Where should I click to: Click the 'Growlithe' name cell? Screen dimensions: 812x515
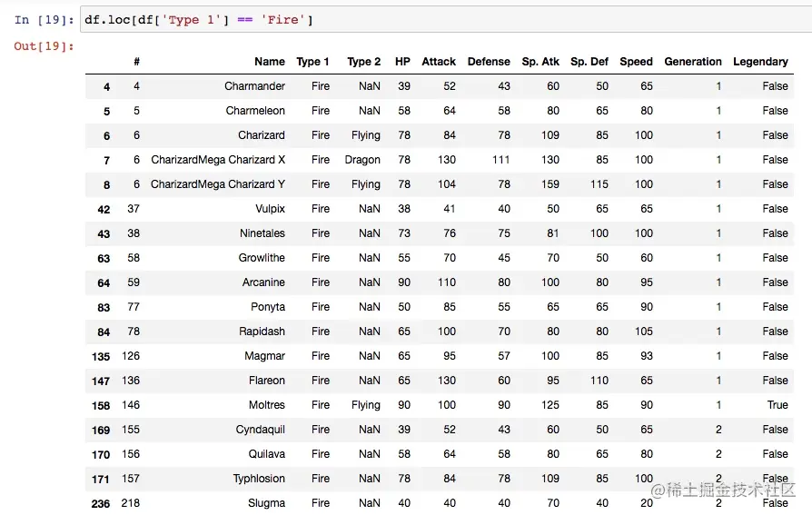[262, 258]
